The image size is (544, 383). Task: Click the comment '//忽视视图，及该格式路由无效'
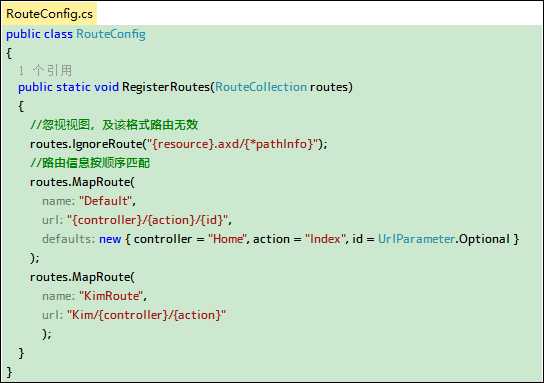pos(114,125)
